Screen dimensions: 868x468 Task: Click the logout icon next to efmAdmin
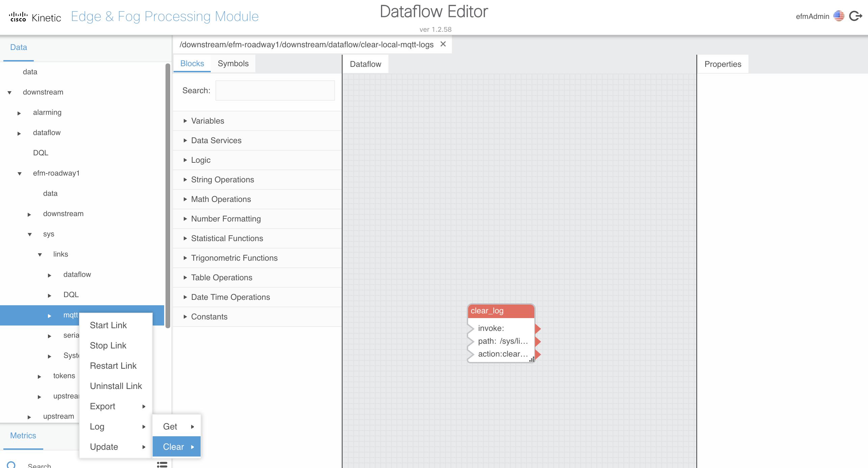[x=856, y=16]
